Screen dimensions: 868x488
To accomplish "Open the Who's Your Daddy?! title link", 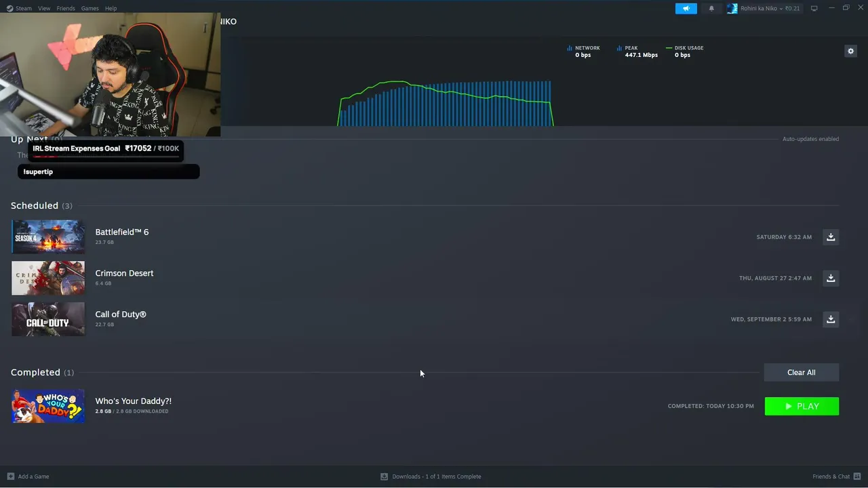I will (x=134, y=401).
